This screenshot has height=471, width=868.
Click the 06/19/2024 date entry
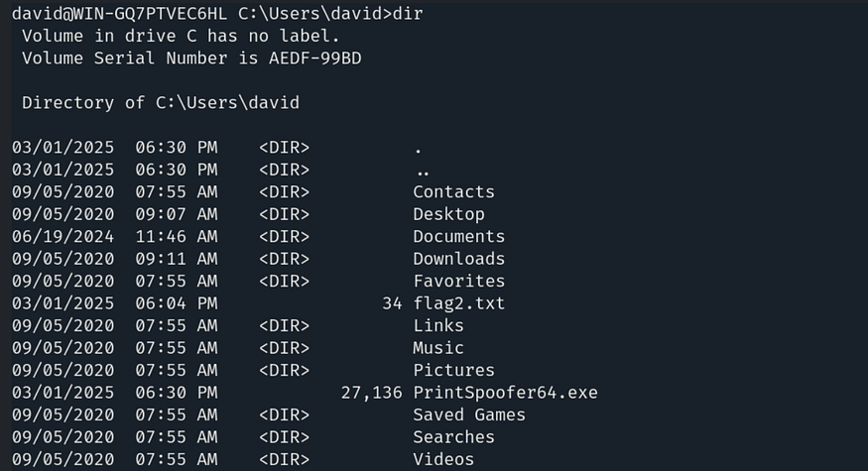[62, 237]
